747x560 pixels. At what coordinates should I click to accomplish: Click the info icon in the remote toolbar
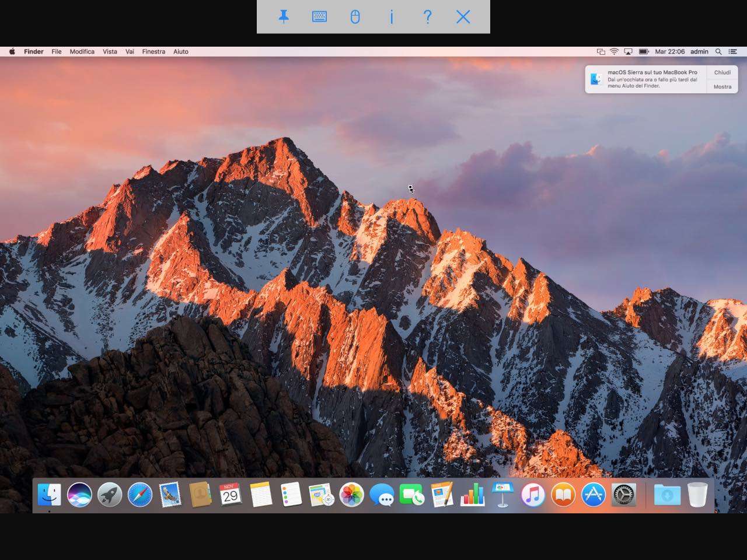[x=392, y=17]
